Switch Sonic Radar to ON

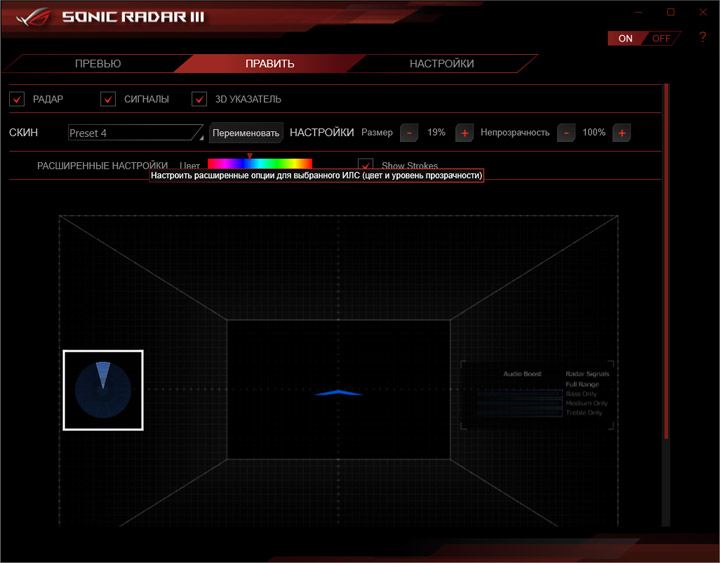(x=625, y=39)
